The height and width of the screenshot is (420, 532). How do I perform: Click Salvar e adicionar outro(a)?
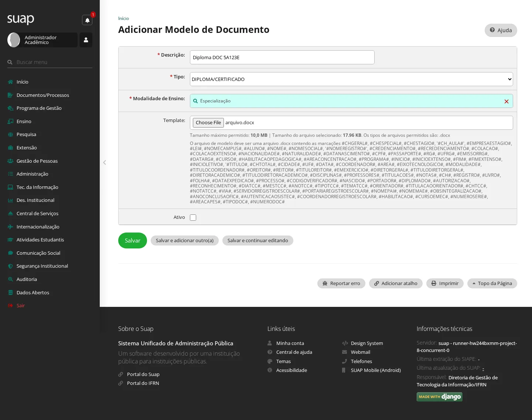click(185, 241)
